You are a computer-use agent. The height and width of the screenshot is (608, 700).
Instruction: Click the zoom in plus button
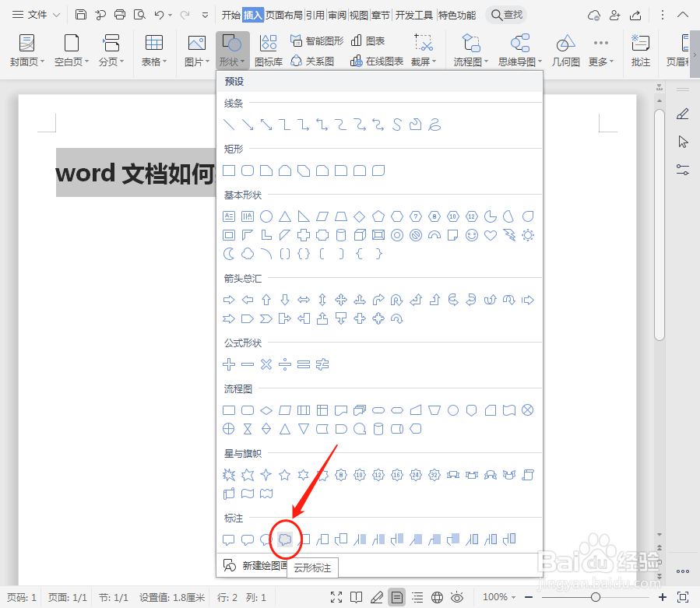tap(663, 597)
